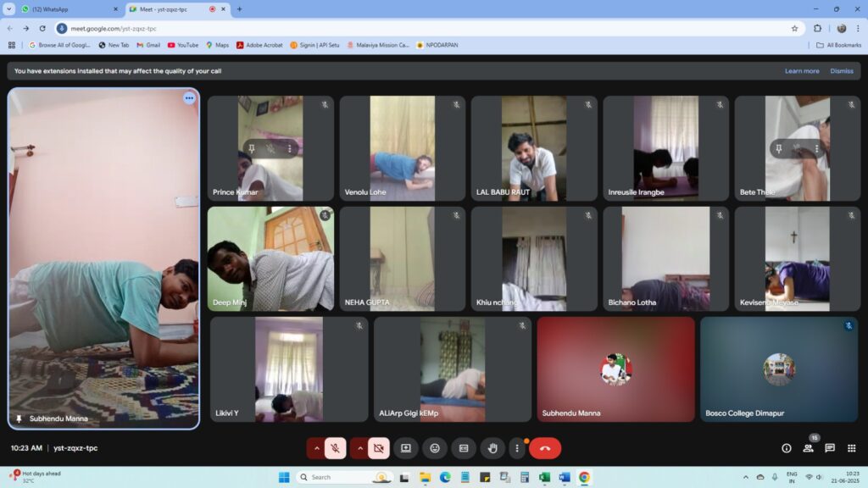Toggle the microphone mute button

(x=336, y=448)
